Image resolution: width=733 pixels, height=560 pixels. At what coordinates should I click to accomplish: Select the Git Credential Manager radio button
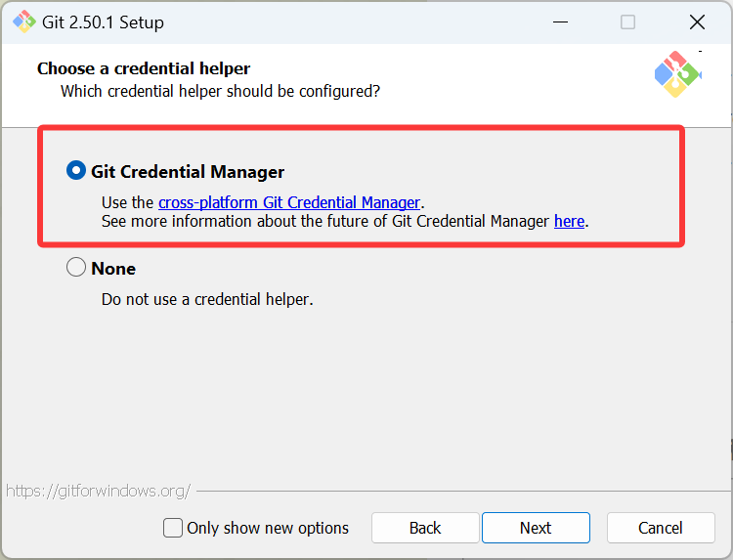(x=76, y=171)
